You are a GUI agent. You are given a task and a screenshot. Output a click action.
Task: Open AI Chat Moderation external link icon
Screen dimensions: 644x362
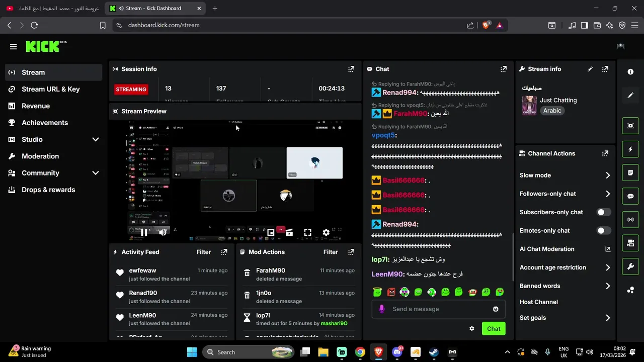(607, 249)
